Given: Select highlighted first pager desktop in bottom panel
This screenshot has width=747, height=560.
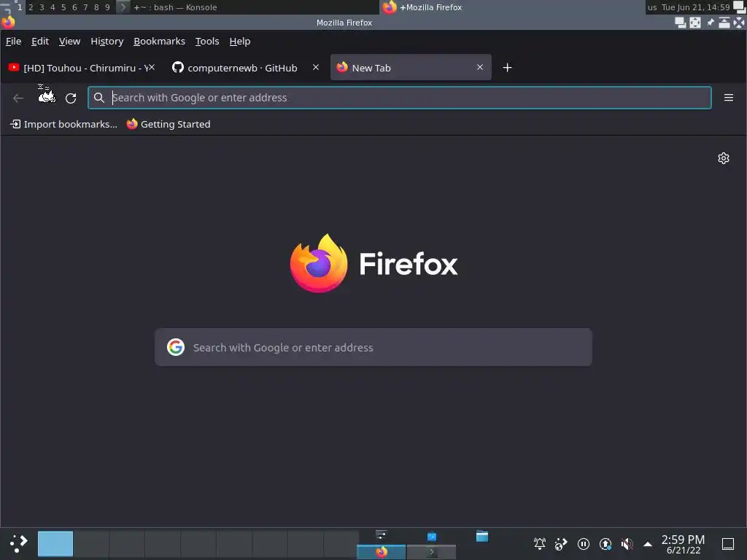Looking at the screenshot, I should (55, 543).
